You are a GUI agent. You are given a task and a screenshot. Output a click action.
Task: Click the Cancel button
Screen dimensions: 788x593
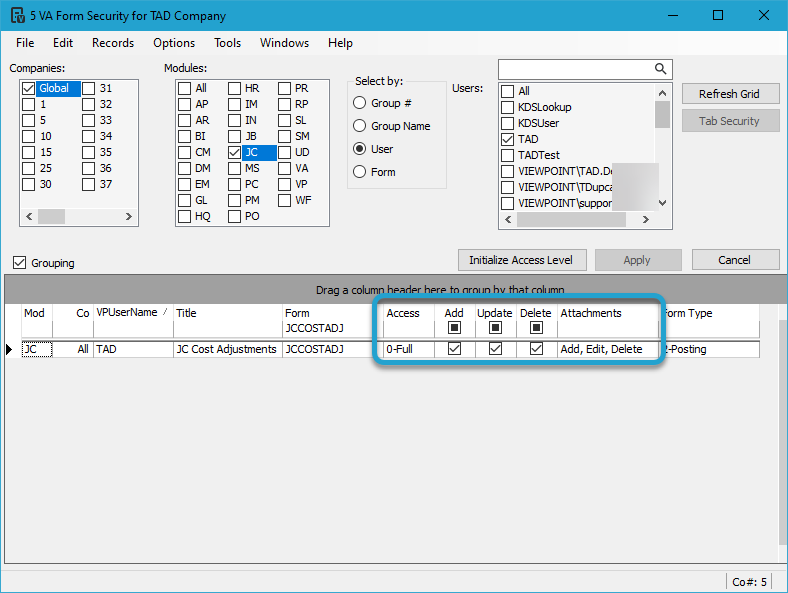(735, 260)
